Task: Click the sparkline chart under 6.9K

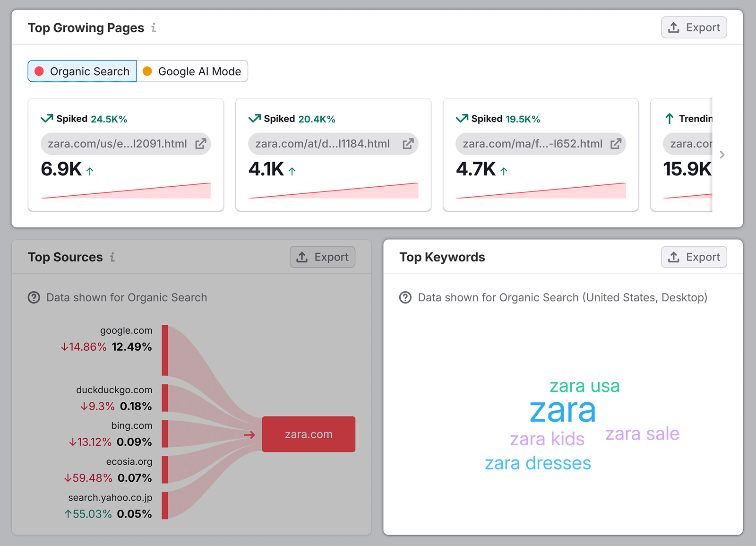Action: pyautogui.click(x=126, y=191)
